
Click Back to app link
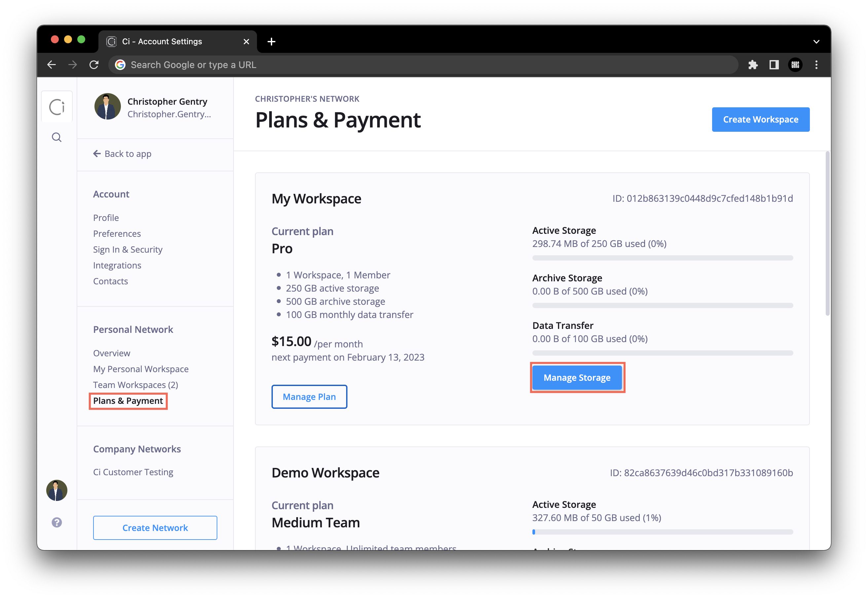(x=123, y=154)
